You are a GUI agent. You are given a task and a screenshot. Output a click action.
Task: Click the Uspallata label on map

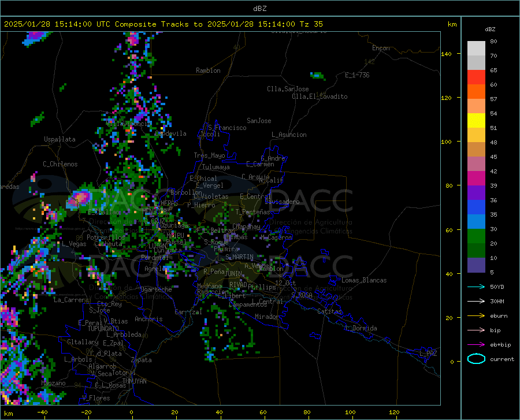60,139
